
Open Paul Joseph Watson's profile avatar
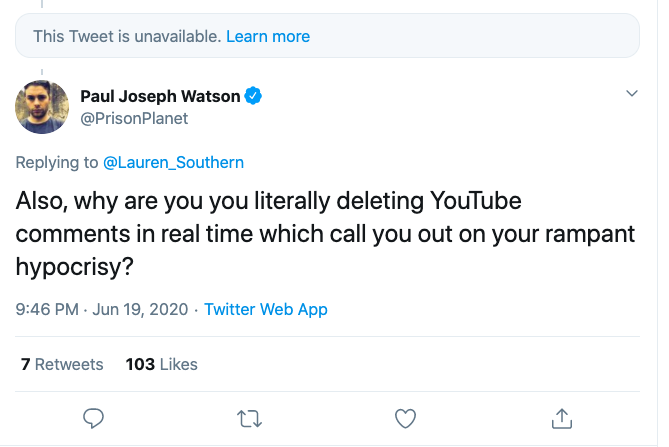[x=42, y=107]
